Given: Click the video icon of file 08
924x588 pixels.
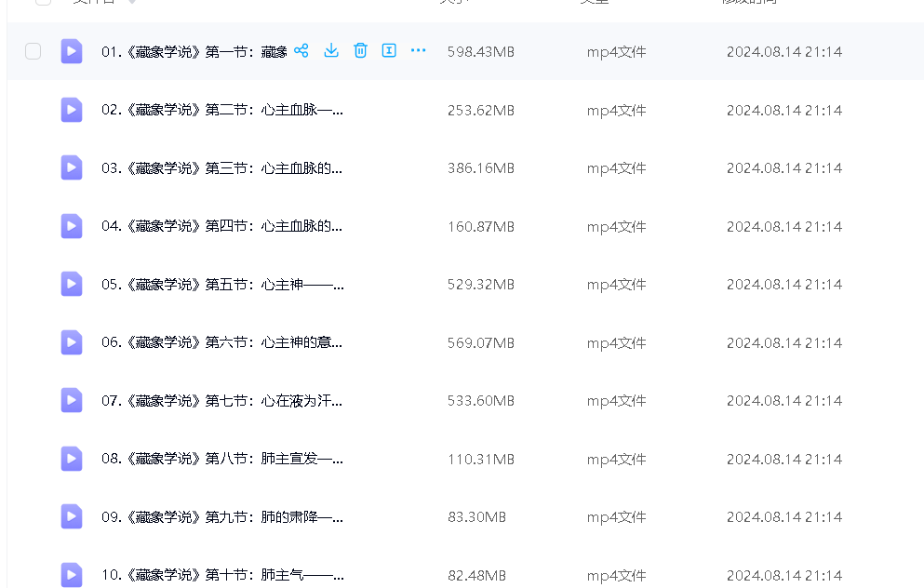Looking at the screenshot, I should click(x=72, y=459).
